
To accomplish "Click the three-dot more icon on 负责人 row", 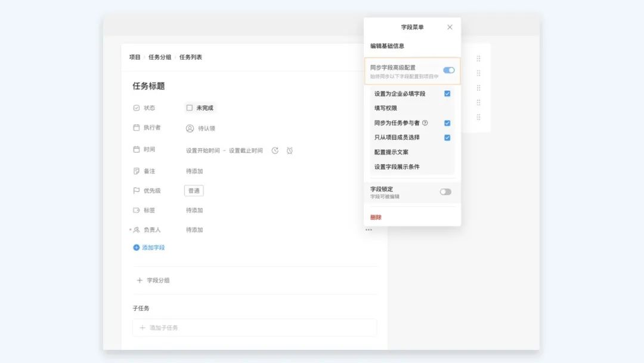I will [x=369, y=230].
